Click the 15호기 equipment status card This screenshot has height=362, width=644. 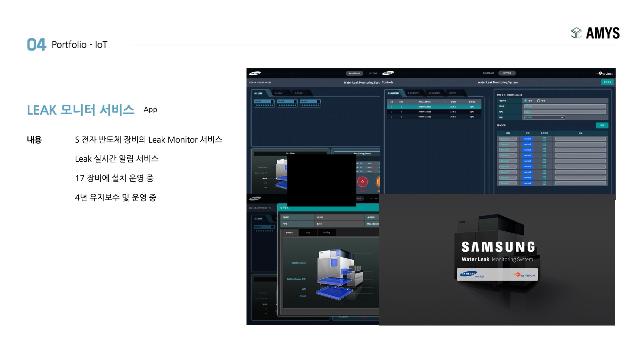pyautogui.click(x=264, y=103)
